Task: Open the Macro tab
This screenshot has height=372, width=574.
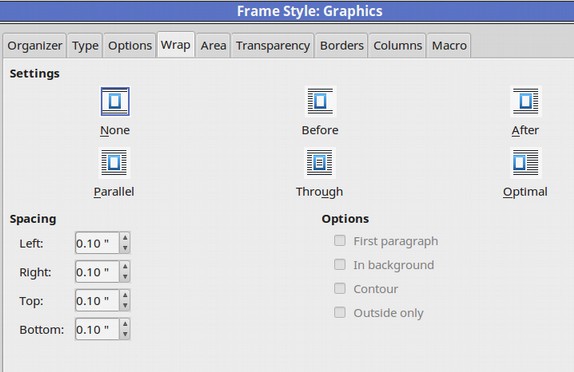Action: click(449, 45)
